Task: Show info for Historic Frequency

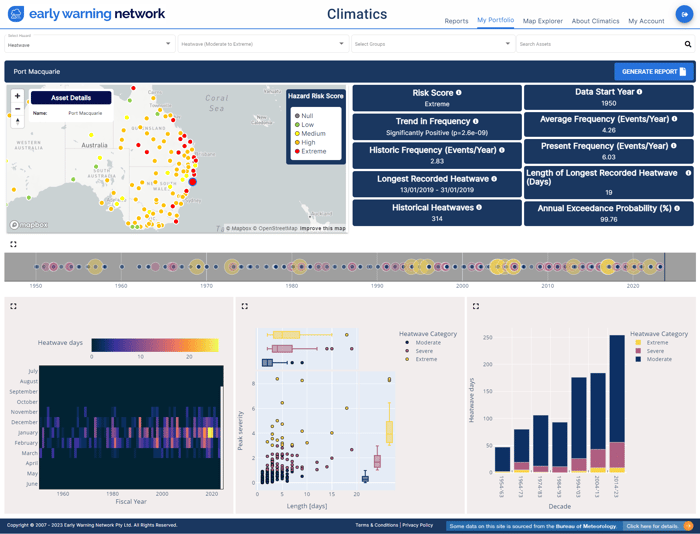Action: 502,150
